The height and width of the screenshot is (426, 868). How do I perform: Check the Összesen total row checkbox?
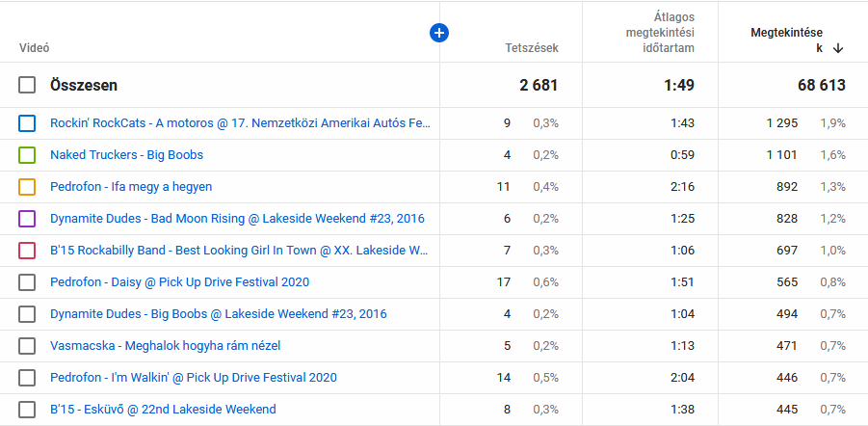27,85
